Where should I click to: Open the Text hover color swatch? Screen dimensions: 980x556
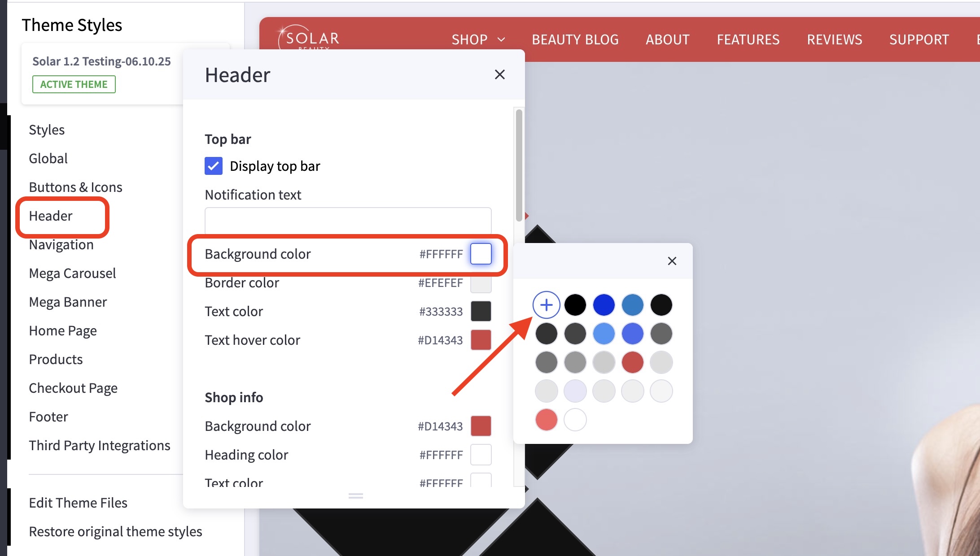[x=481, y=340]
